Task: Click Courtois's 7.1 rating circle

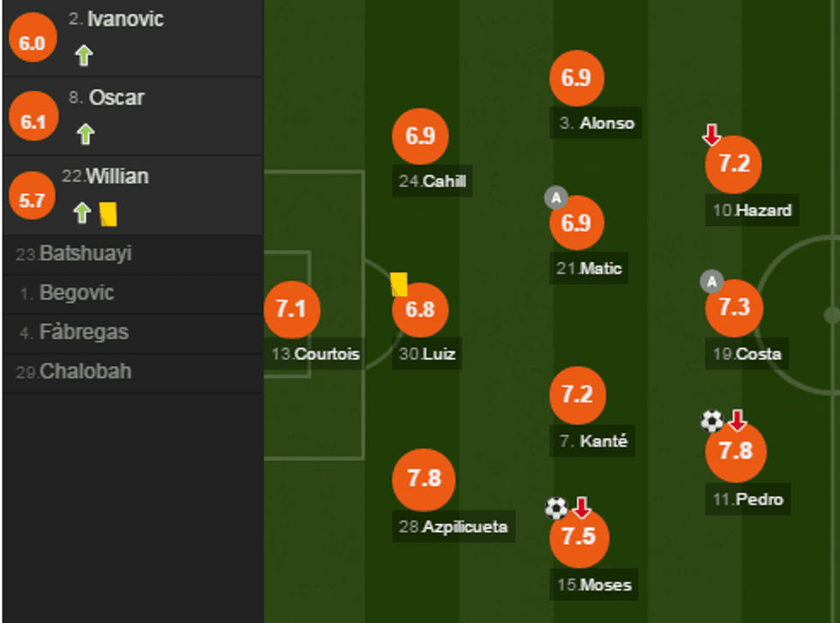Action: [292, 309]
